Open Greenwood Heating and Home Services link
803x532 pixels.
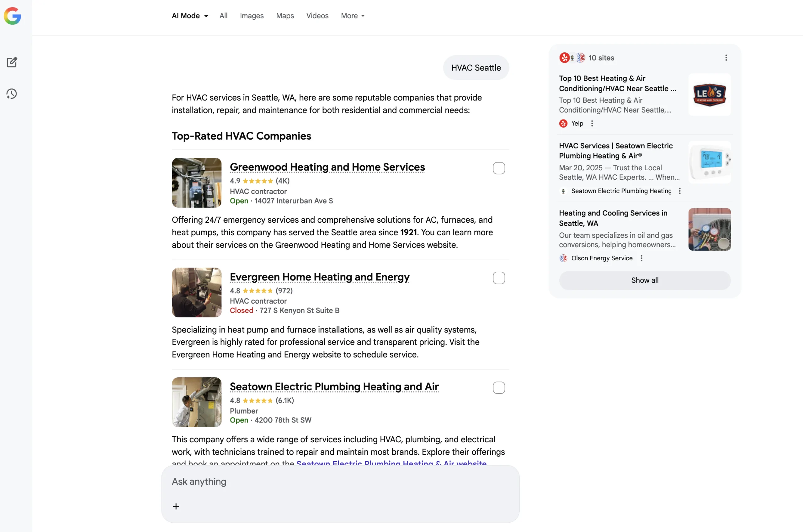pyautogui.click(x=327, y=167)
